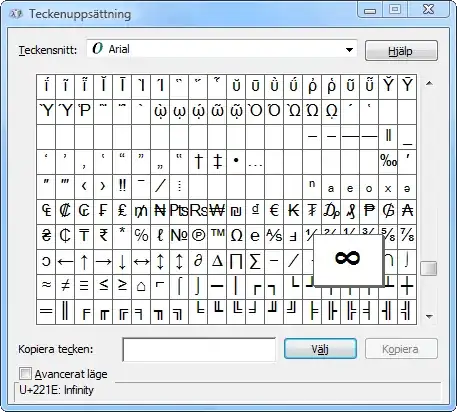Select the greater-than-or-equal ≥ character
Viewport: 457px width, 412px height.
(x=122, y=287)
